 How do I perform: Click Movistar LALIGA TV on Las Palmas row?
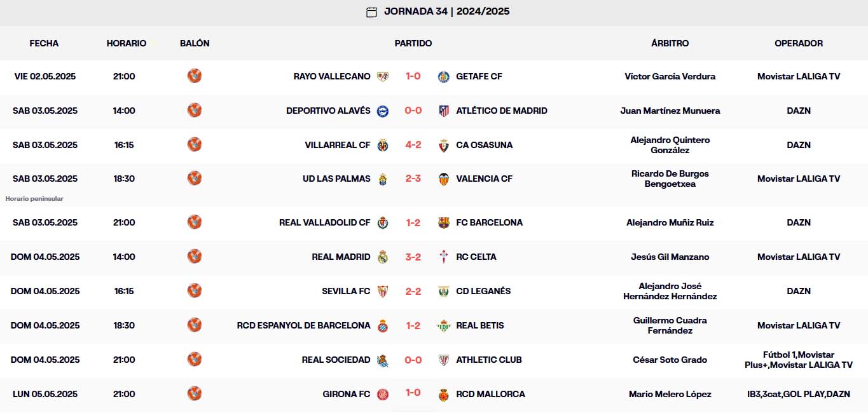point(799,179)
